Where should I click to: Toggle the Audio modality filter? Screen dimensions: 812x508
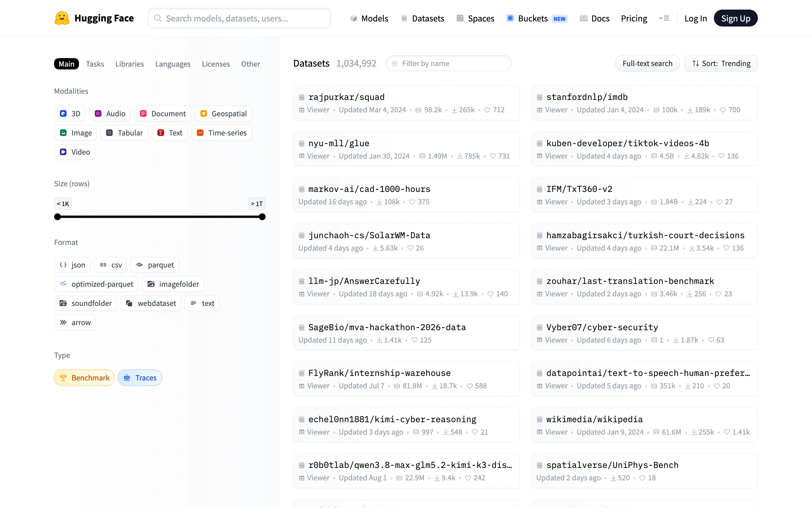click(x=110, y=113)
